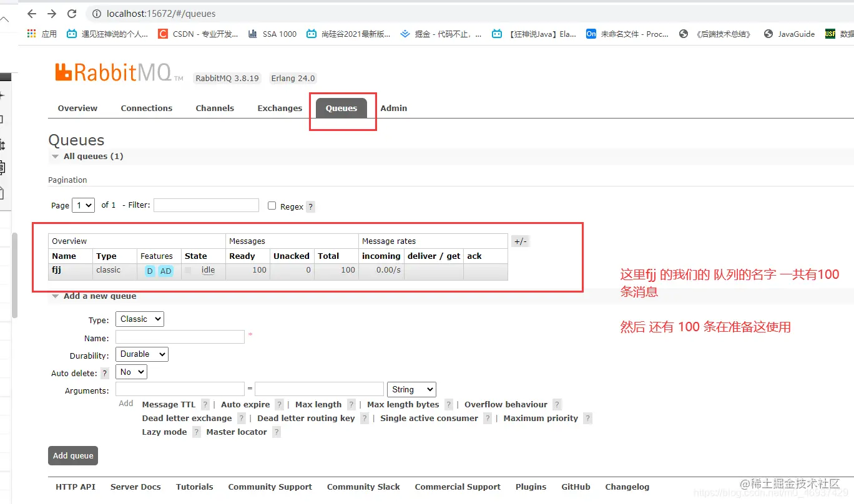This screenshot has height=504, width=854.
Task: Insert the Message TTL argument
Action: (x=169, y=405)
